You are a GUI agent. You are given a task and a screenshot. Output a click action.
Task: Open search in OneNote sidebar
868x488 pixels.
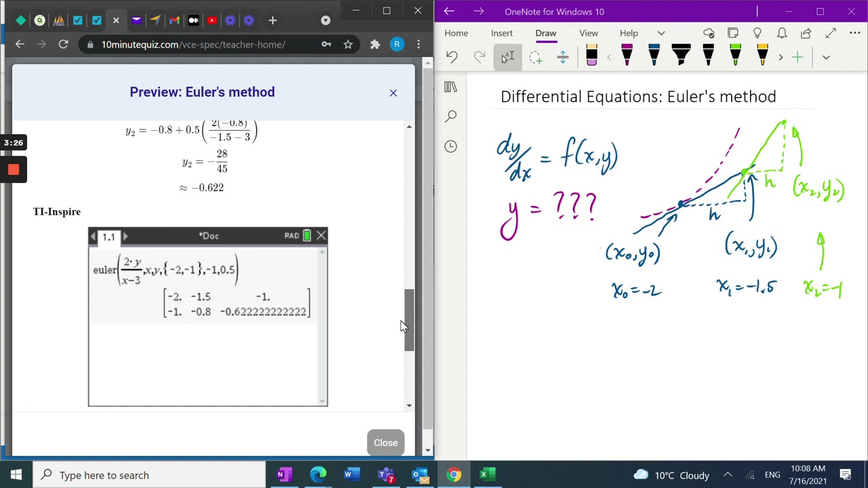451,117
